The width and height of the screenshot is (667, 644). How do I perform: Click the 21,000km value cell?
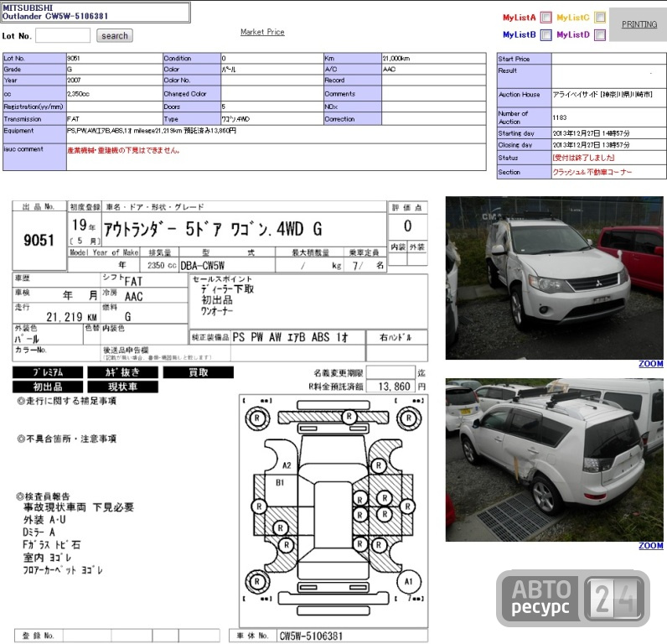coord(433,59)
